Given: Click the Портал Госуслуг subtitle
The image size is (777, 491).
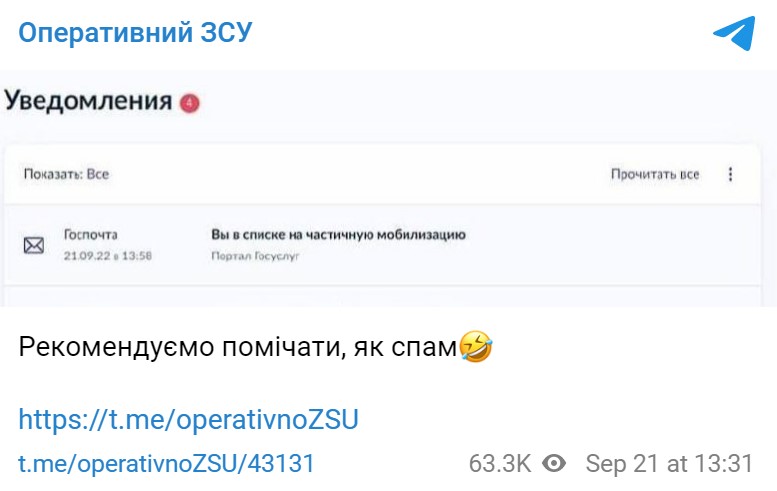Looking at the screenshot, I should point(255,257).
